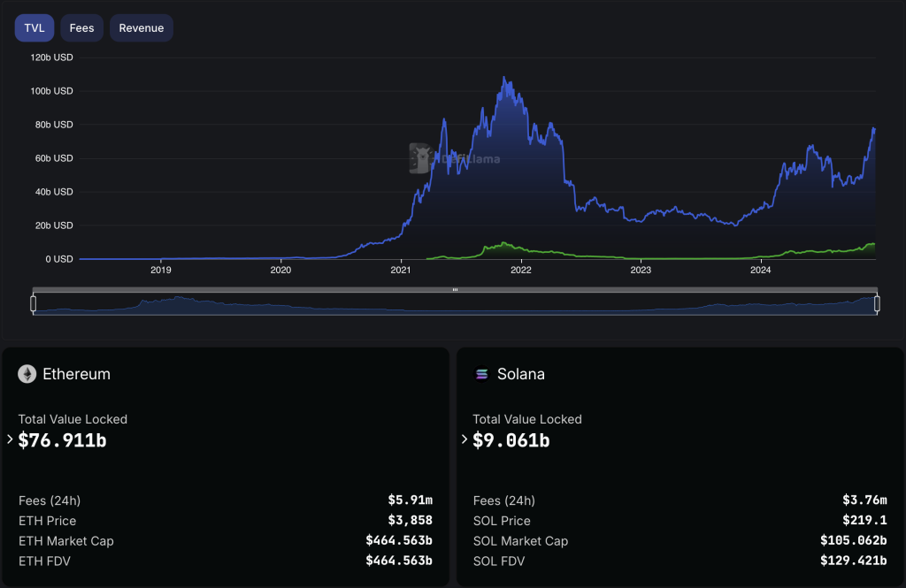Select the TVL chart tab
This screenshot has height=588, width=906.
34,28
